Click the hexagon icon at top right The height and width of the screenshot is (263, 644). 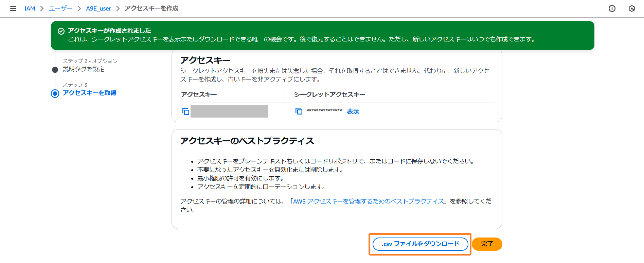631,8
